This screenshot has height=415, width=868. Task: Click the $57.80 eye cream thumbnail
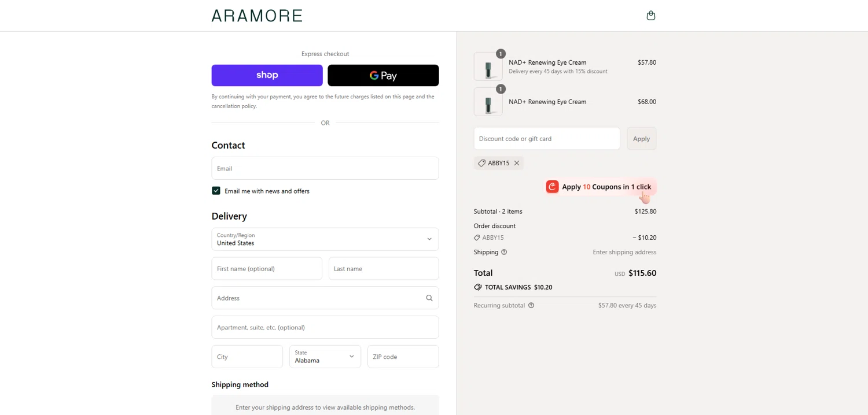[488, 66]
